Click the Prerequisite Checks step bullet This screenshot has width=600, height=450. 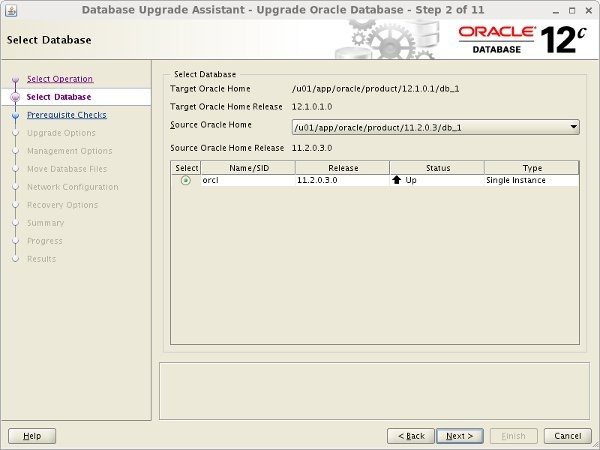point(15,115)
